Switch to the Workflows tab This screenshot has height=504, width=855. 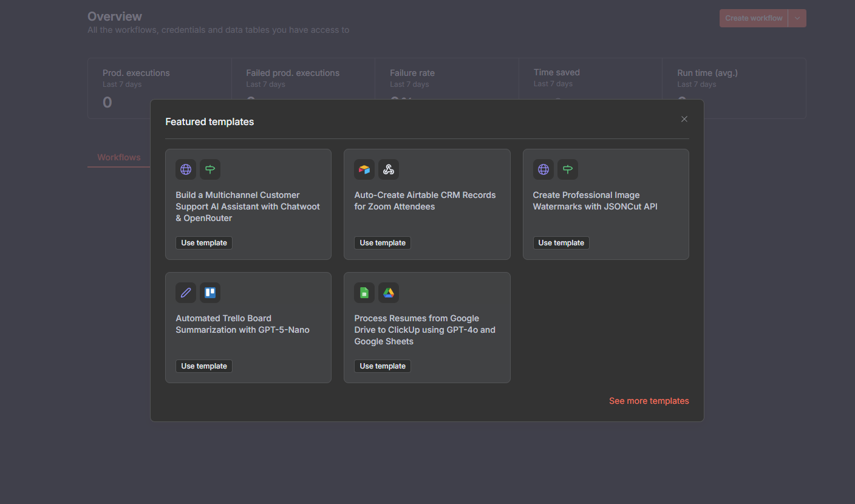click(118, 157)
